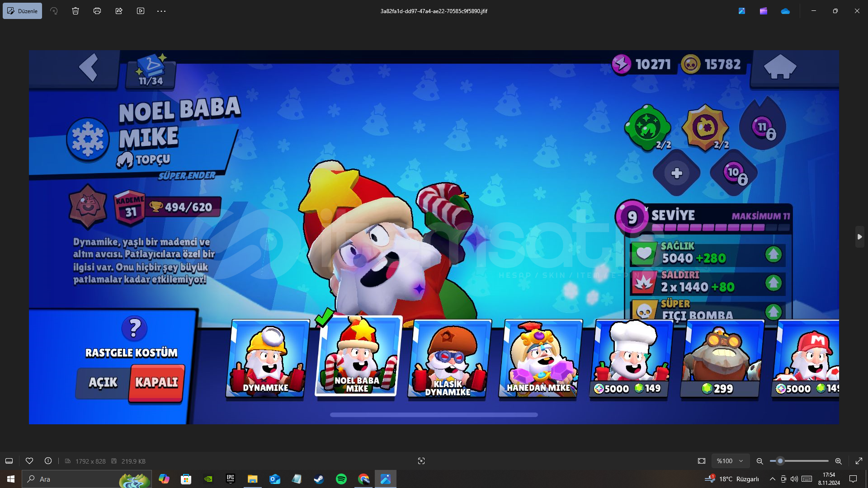Start slideshow with play icon
This screenshot has height=488, width=868.
(x=141, y=11)
